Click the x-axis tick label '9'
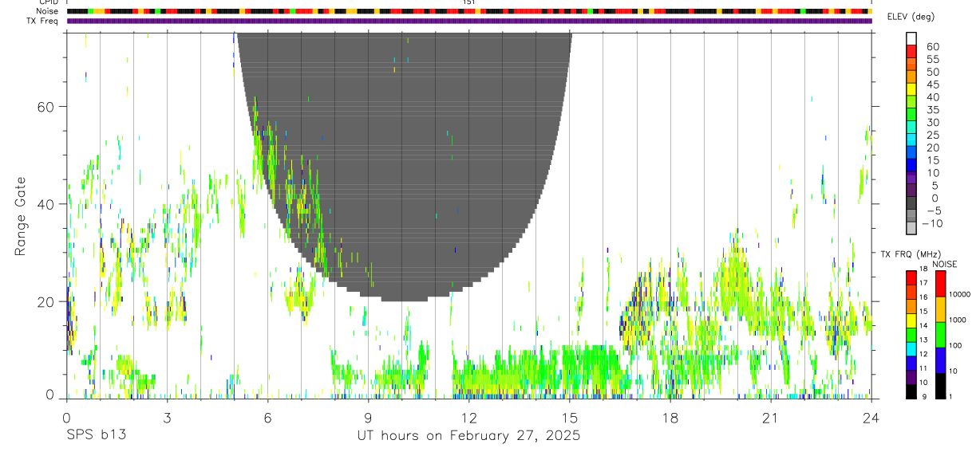The image size is (980, 452). pos(368,418)
